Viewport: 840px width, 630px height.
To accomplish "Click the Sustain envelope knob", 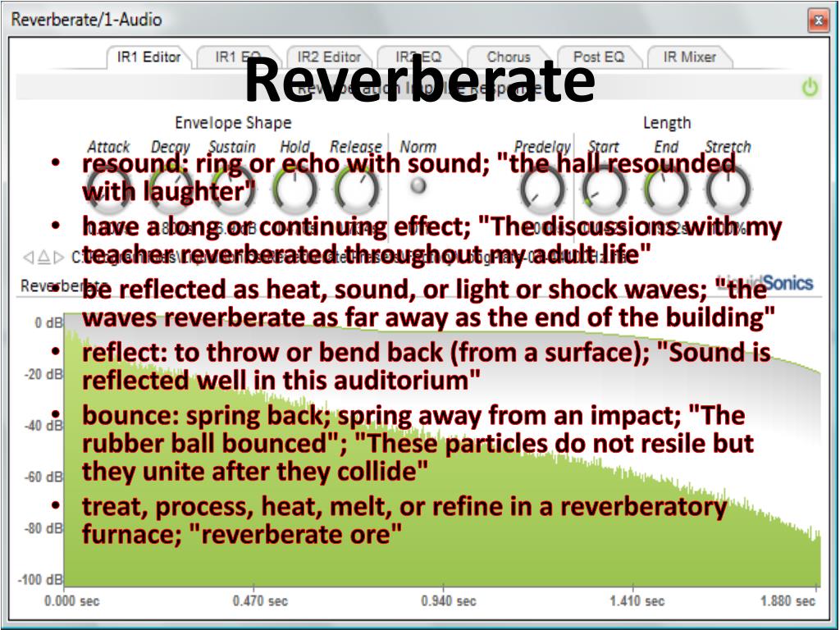I will point(232,189).
